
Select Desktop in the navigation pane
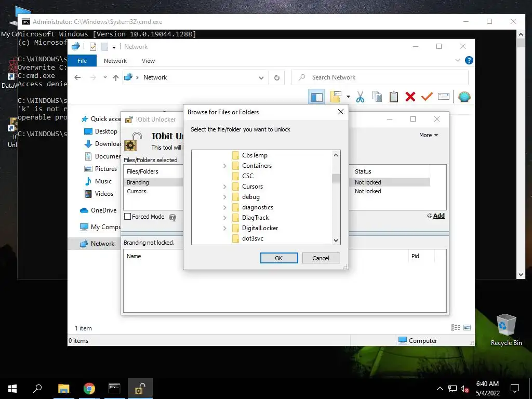(x=101, y=131)
